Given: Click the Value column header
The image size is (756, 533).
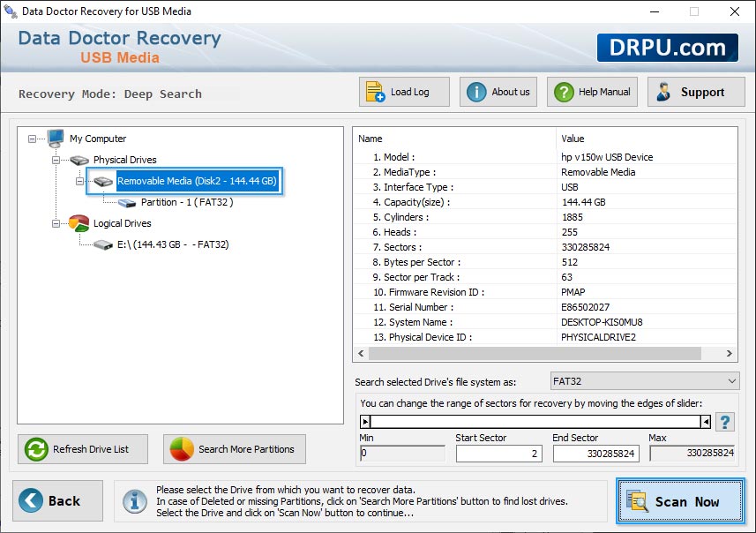Looking at the screenshot, I should pyautogui.click(x=647, y=139).
